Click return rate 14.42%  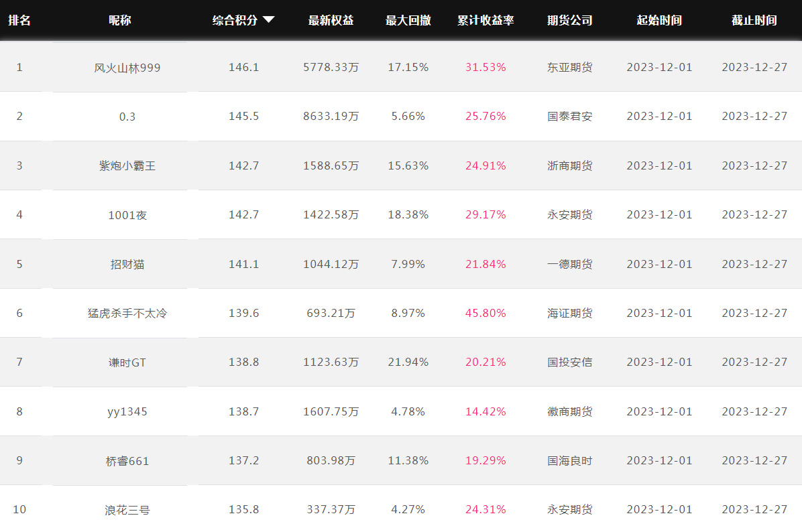click(x=485, y=412)
